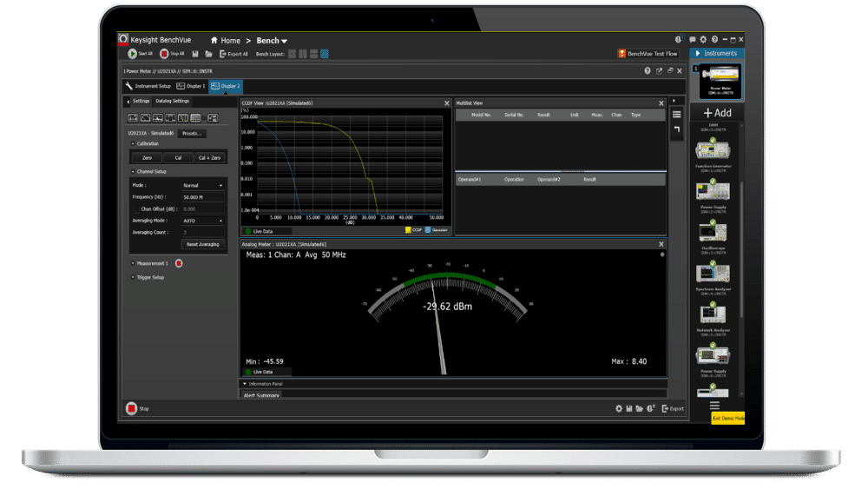Select the fourth display-type icon in Settings
The width and height of the screenshot is (868, 489).
(x=170, y=118)
